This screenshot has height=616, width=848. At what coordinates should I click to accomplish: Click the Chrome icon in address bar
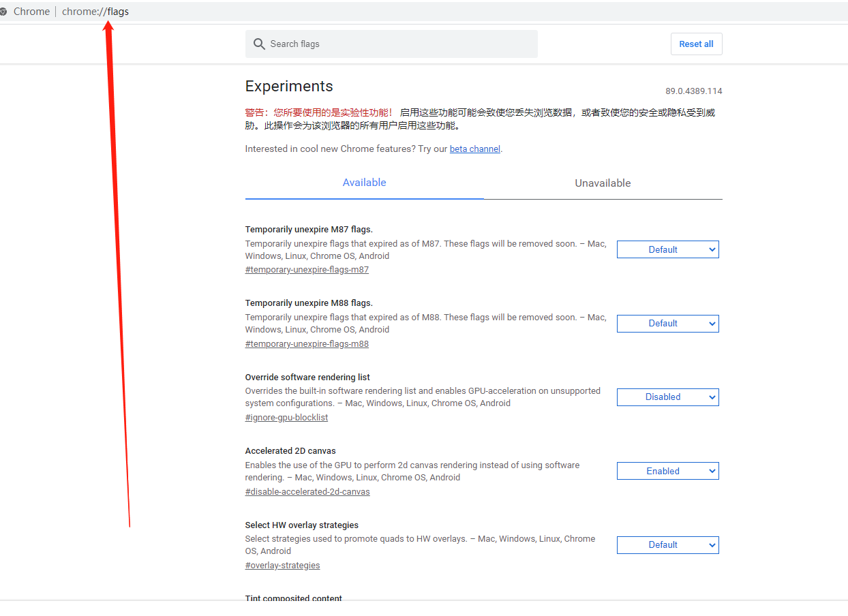(3, 12)
